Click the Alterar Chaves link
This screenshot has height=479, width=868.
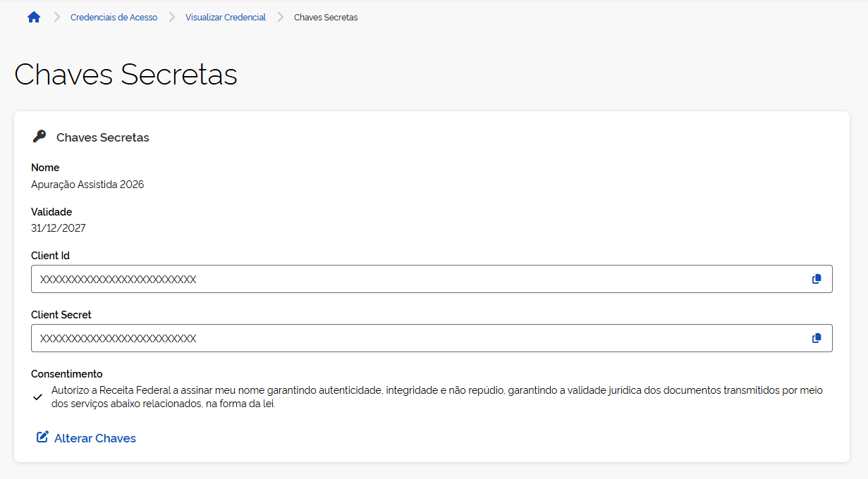pos(86,438)
